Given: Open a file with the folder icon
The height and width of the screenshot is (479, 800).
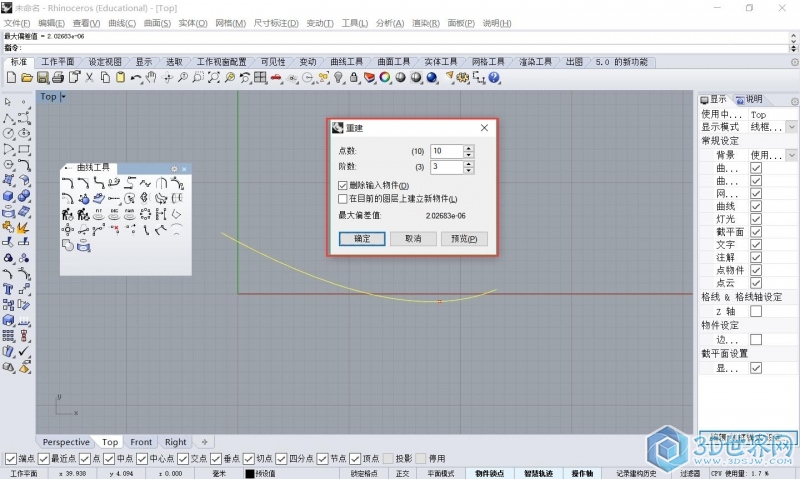Looking at the screenshot, I should [27, 78].
